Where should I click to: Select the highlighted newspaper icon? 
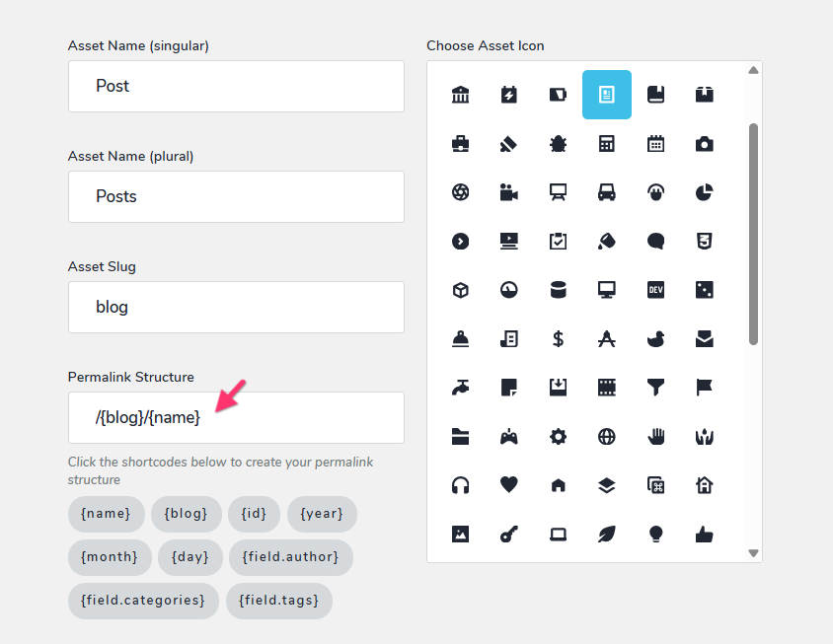coord(607,95)
